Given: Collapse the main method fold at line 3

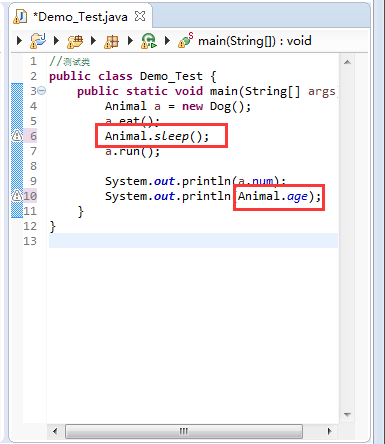Looking at the screenshot, I should (41, 91).
